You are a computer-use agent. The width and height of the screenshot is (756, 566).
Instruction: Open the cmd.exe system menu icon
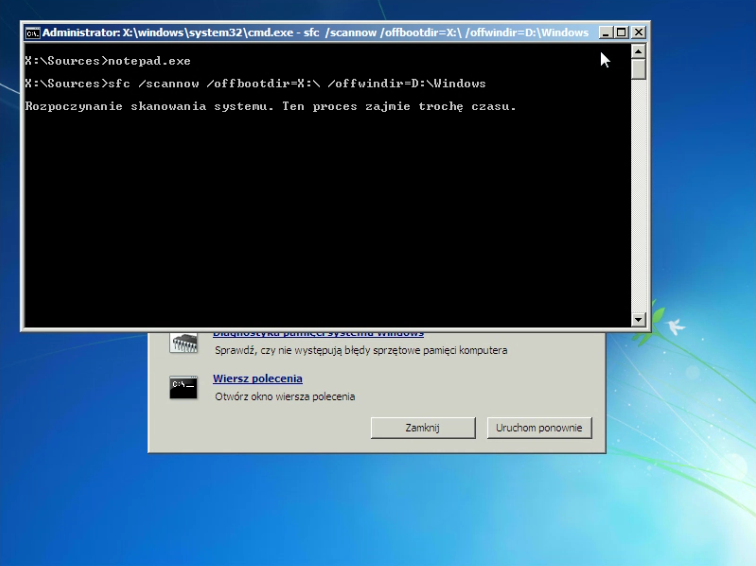point(32,33)
